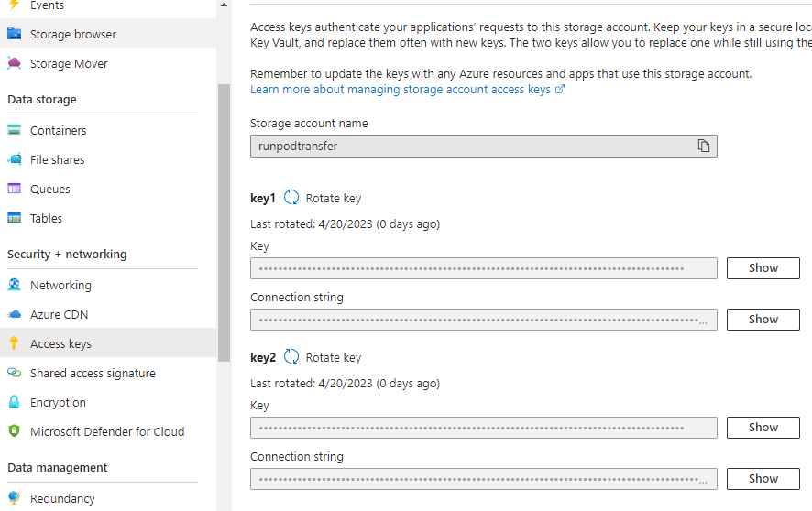The height and width of the screenshot is (511, 812).
Task: Click the key2 rotate key icon
Action: pyautogui.click(x=291, y=357)
